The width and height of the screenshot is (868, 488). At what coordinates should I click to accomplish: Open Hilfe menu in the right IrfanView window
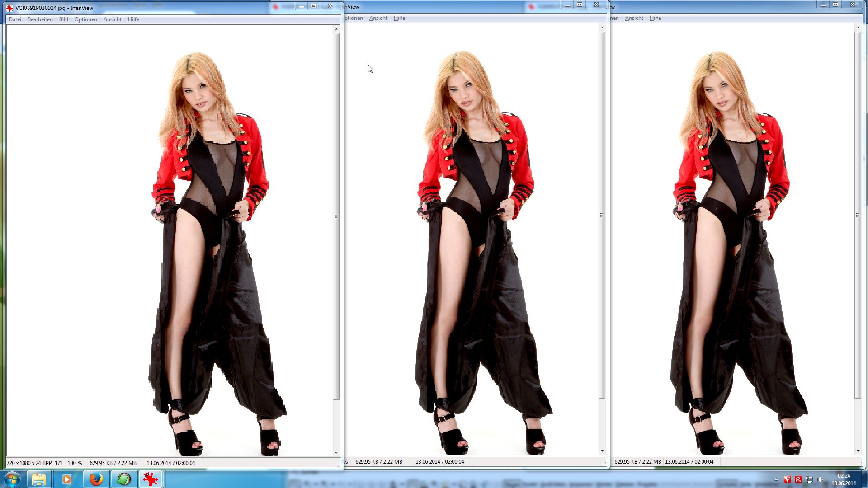pyautogui.click(x=655, y=18)
